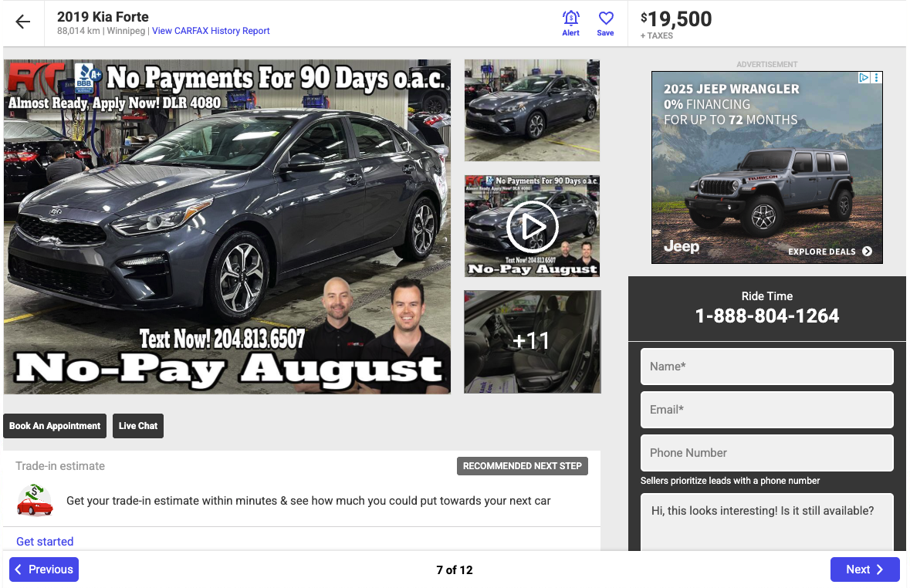The width and height of the screenshot is (910, 588).
Task: Click the trade-in estimate description sentence
Action: tap(308, 501)
